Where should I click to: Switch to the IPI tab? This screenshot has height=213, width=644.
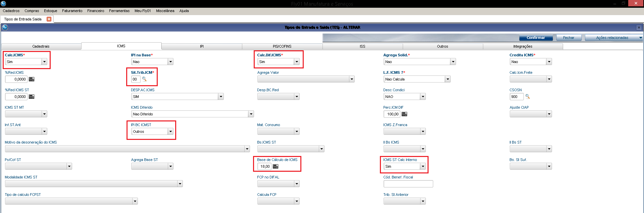(202, 46)
